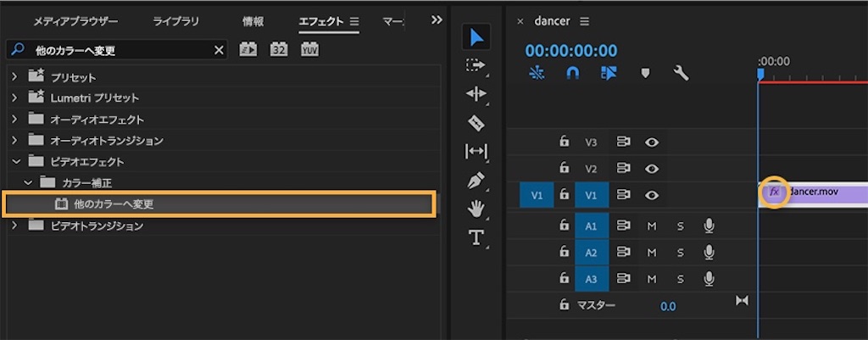Select the Selection arrow tool
This screenshot has width=868, height=340.
(x=476, y=37)
